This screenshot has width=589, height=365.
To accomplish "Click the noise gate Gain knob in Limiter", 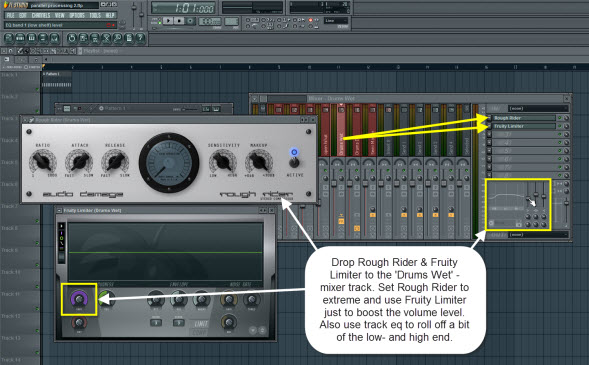I will [x=229, y=299].
